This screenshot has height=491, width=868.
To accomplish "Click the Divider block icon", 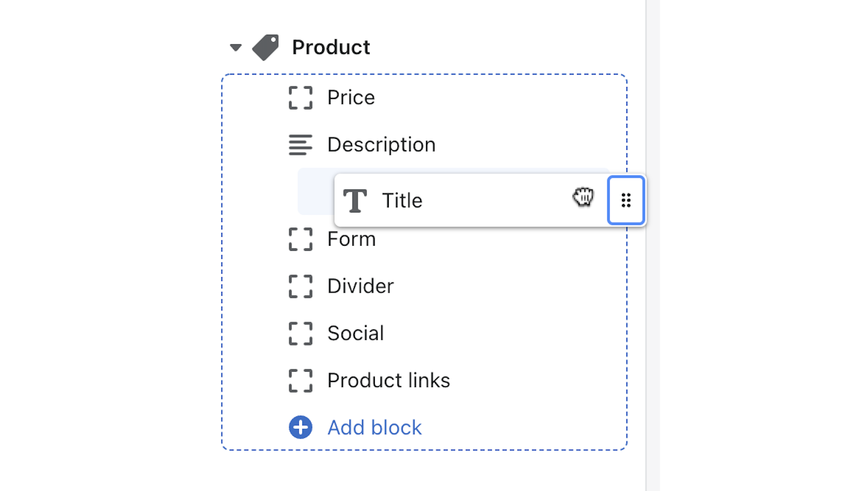I will pyautogui.click(x=300, y=287).
